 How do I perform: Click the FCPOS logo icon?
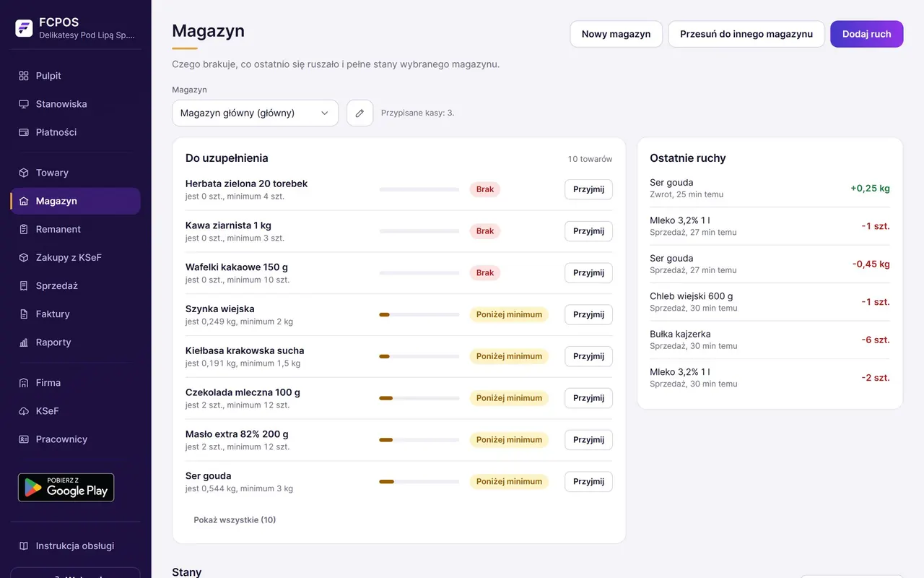pos(24,28)
